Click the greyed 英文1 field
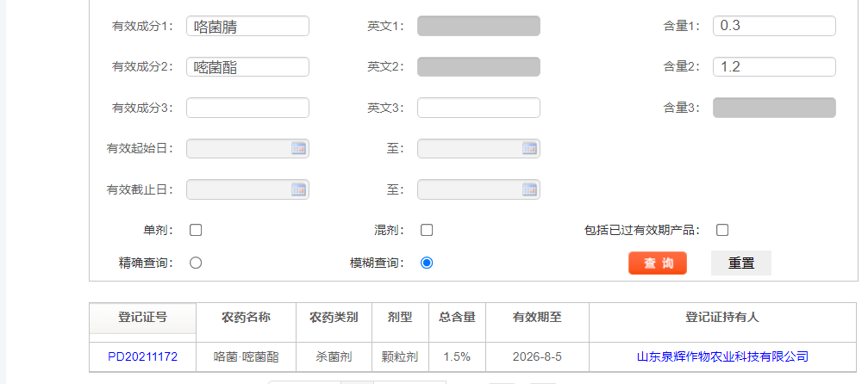 (x=478, y=26)
